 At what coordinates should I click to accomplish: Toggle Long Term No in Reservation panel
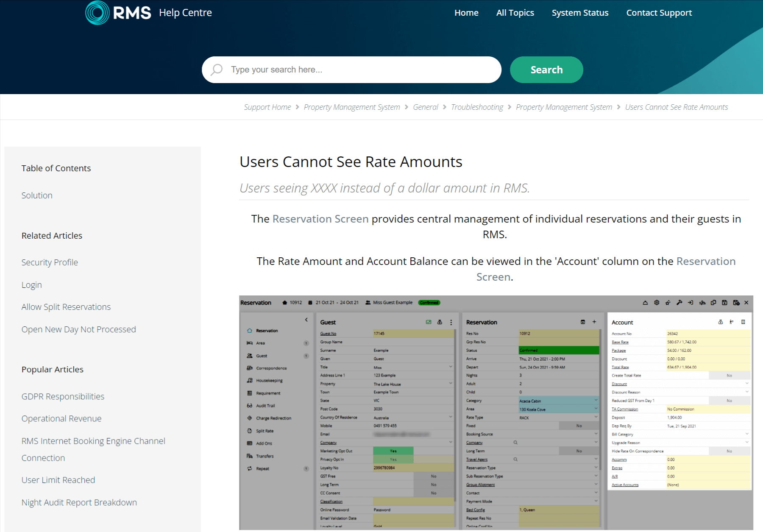[579, 451]
